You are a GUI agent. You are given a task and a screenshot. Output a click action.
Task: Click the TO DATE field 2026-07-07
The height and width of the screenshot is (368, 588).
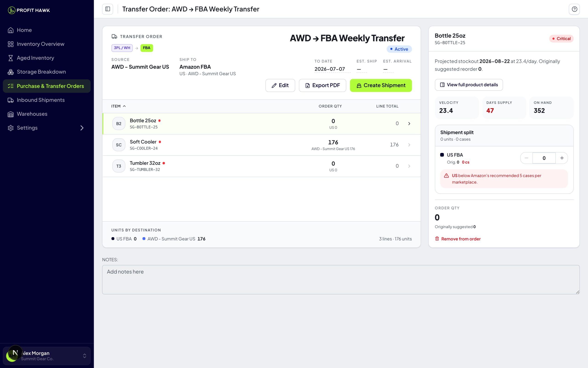[332, 69]
